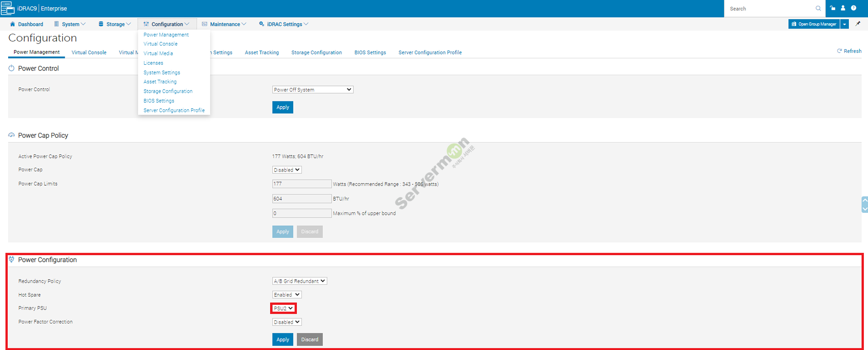This screenshot has width=868, height=350.
Task: Collapse the Configuration menu
Action: coord(166,24)
